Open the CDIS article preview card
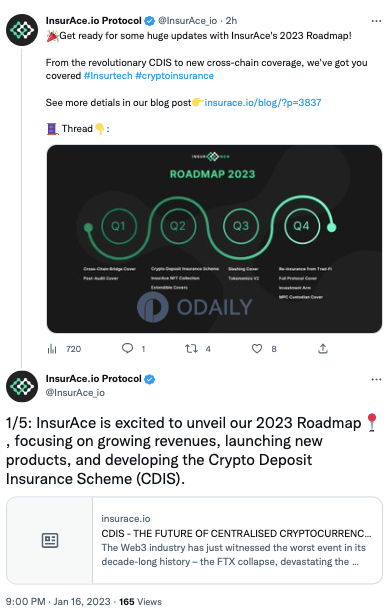The height and width of the screenshot is (615, 390). [195, 540]
